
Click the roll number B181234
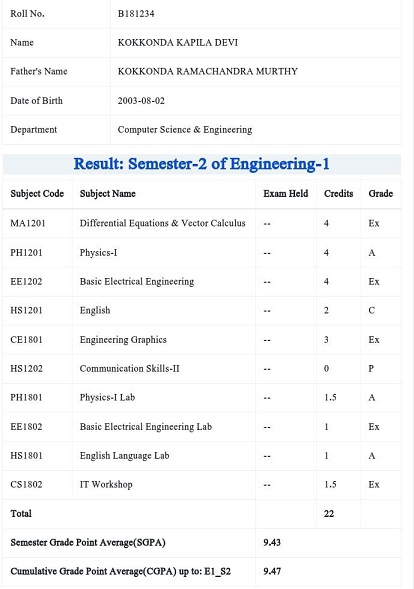coord(136,14)
